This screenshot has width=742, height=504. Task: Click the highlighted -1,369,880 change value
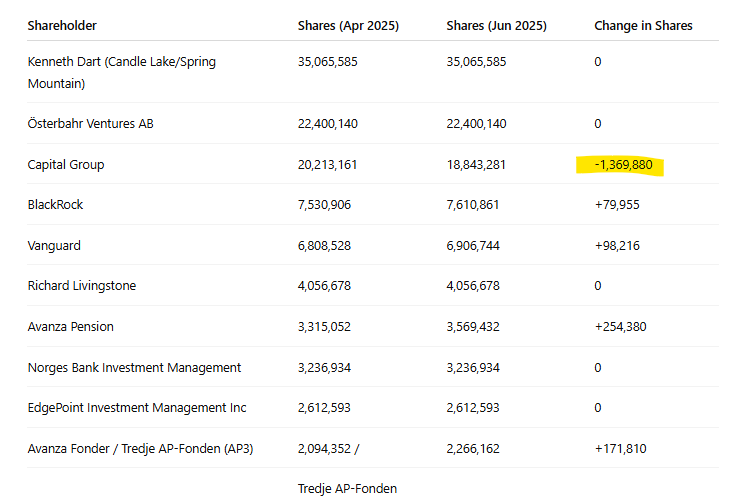click(623, 165)
